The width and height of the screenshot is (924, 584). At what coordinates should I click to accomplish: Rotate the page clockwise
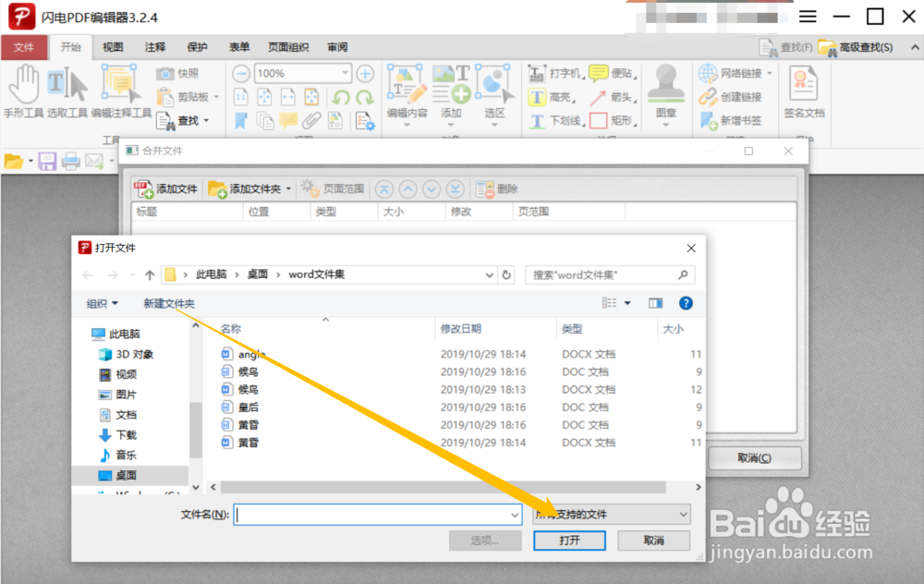[x=365, y=97]
